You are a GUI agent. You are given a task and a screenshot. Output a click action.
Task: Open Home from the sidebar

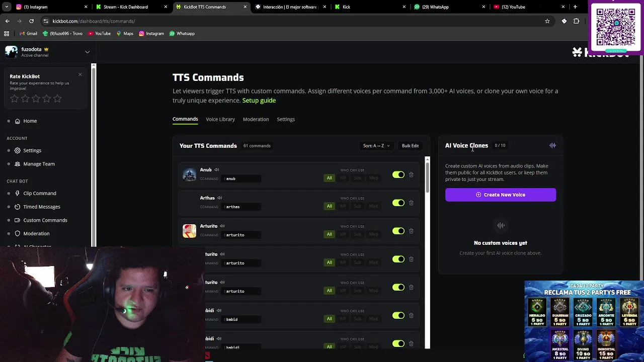pos(30,121)
